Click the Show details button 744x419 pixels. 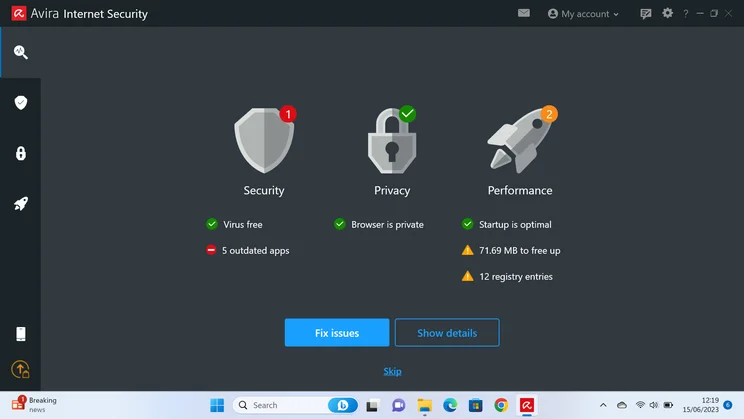point(447,333)
